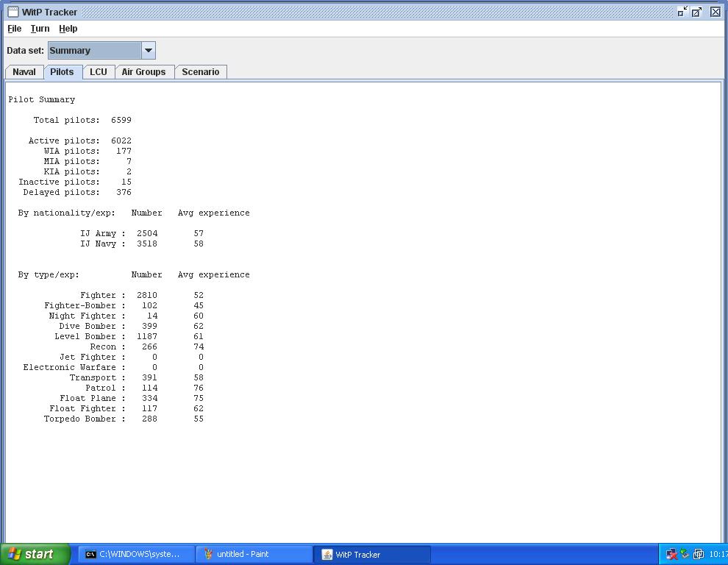The image size is (728, 565).
Task: Click the Inactive pilots value 15
Action: [126, 182]
